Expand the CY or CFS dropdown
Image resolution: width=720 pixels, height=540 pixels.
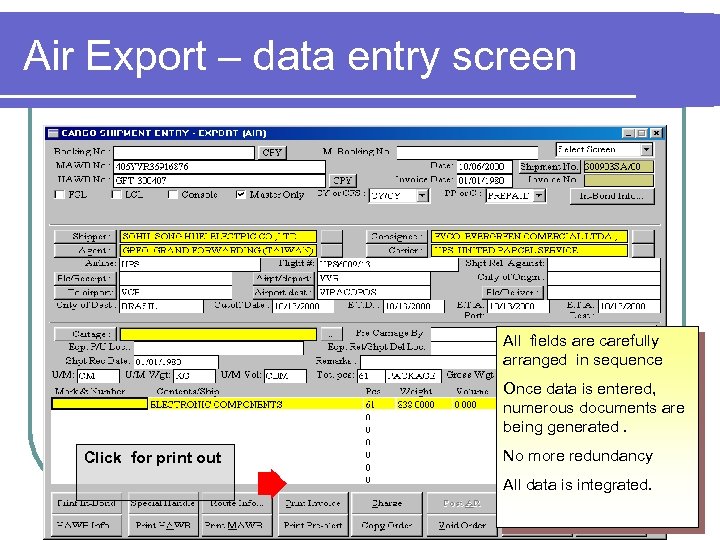point(422,196)
